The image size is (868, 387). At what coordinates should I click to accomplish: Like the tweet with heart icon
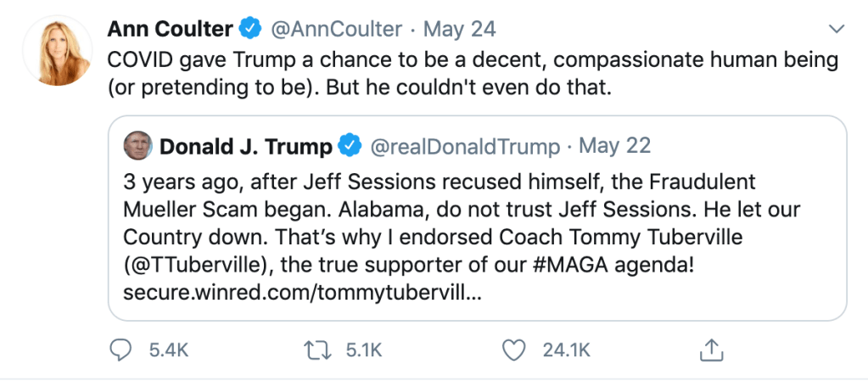[x=511, y=349]
